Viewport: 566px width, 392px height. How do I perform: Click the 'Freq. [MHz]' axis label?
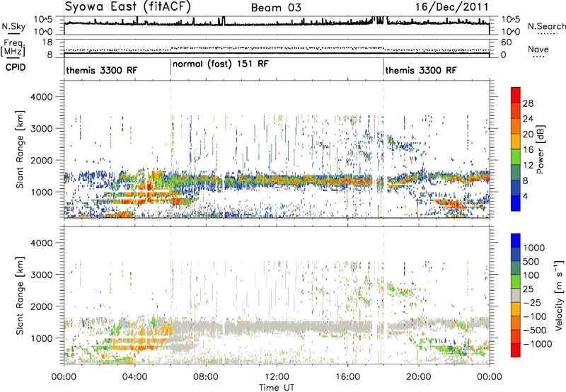point(13,48)
